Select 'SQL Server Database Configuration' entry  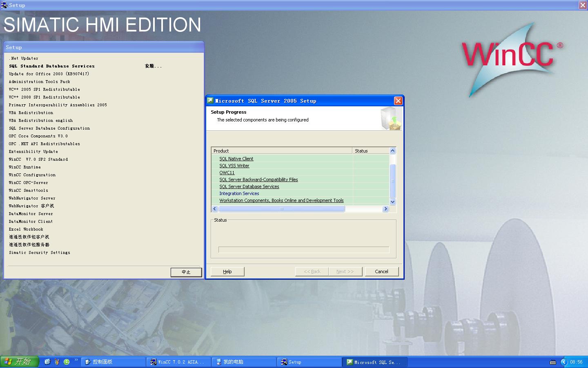click(49, 128)
